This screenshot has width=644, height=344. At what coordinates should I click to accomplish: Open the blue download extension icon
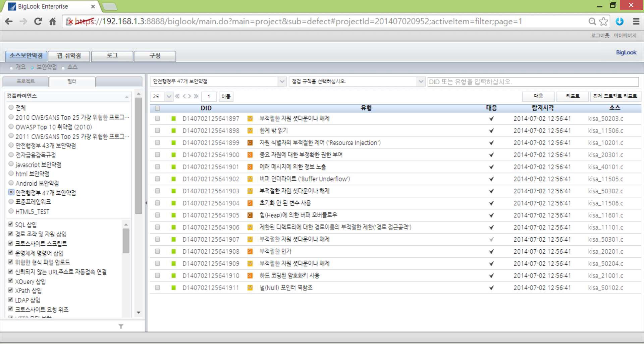tap(620, 21)
